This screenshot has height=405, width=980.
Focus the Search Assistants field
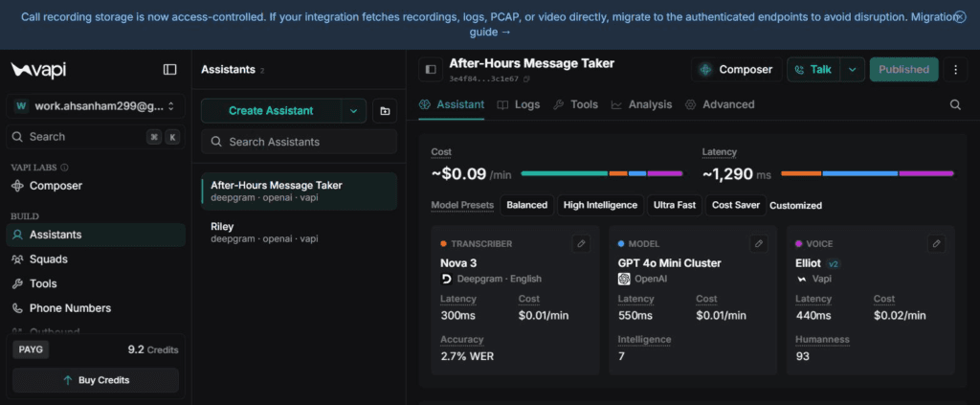click(299, 142)
